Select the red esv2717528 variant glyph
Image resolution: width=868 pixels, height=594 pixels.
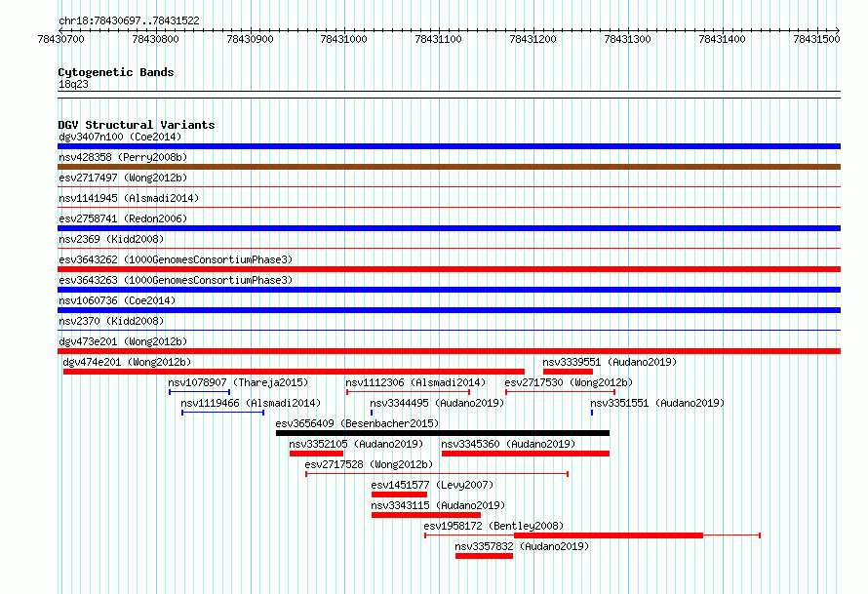point(437,474)
